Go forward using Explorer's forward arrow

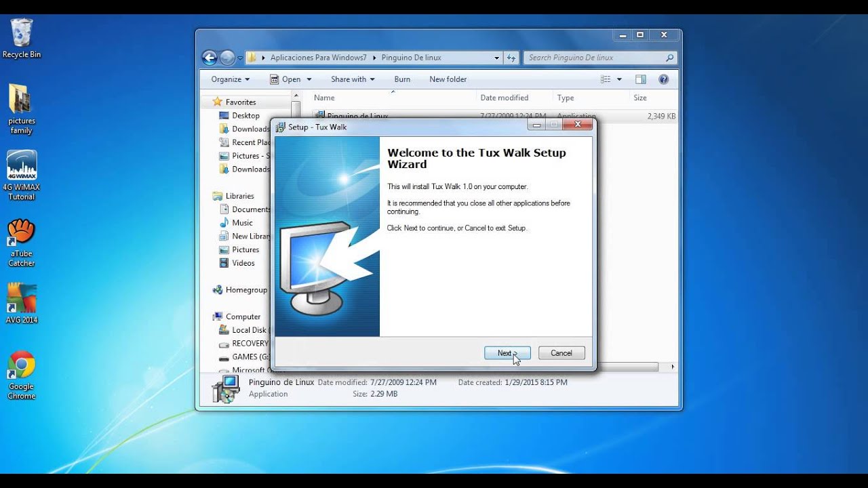click(x=227, y=58)
